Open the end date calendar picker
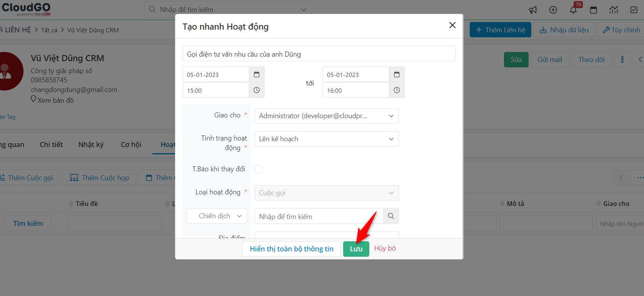Screen dimensions: 644x296 [x=397, y=74]
